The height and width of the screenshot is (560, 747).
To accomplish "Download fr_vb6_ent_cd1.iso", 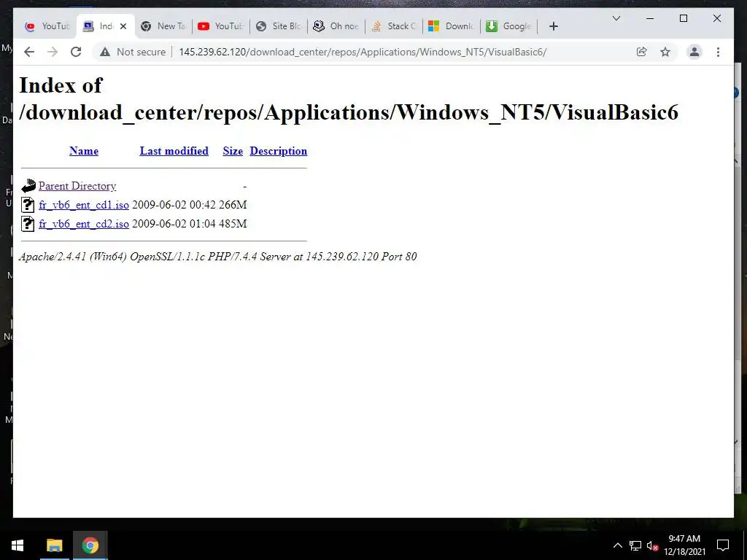I will coord(84,205).
